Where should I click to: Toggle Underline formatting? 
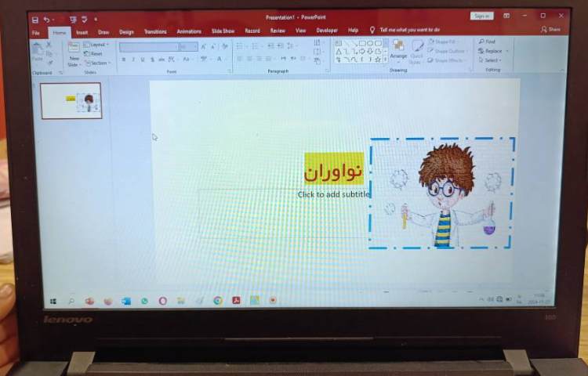(x=143, y=60)
